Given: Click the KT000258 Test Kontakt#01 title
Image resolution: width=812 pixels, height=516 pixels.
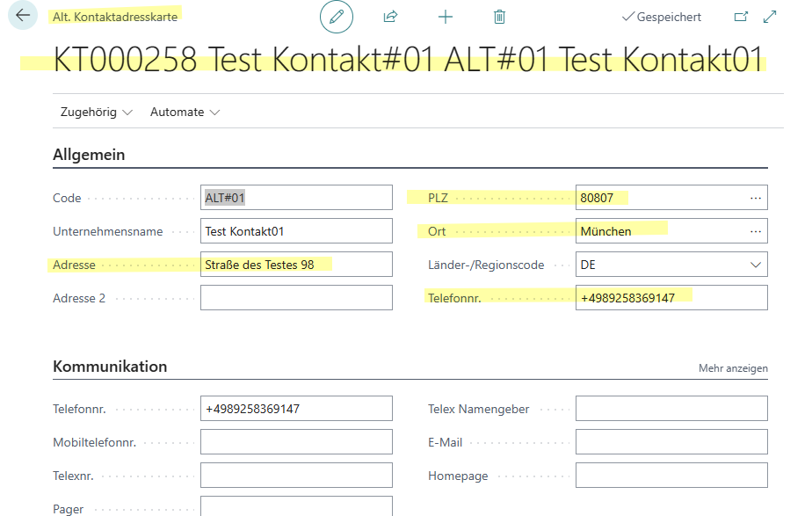Looking at the screenshot, I should click(409, 59).
